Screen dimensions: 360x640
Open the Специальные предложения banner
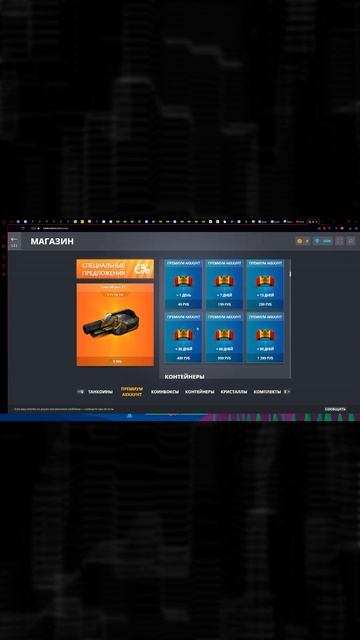click(x=115, y=269)
